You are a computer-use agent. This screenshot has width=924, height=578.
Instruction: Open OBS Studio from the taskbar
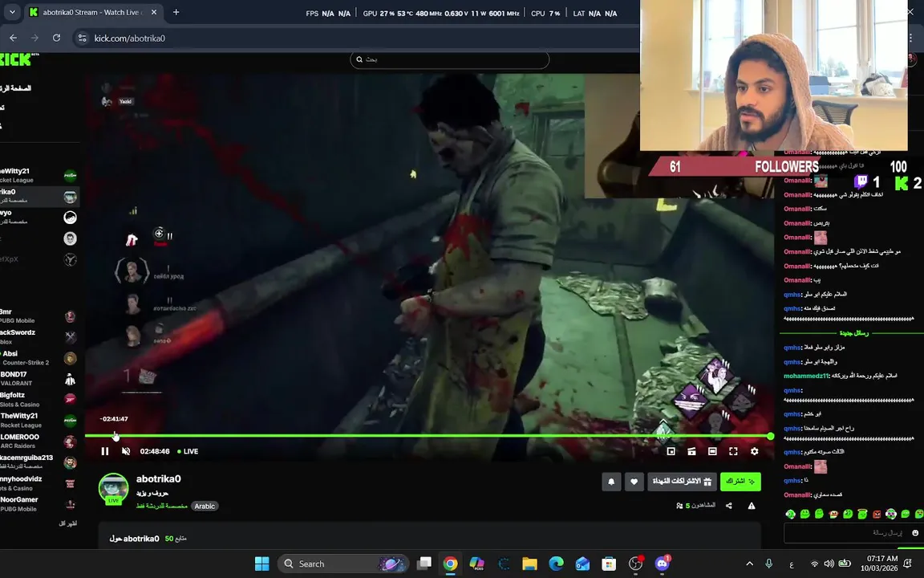(635, 564)
